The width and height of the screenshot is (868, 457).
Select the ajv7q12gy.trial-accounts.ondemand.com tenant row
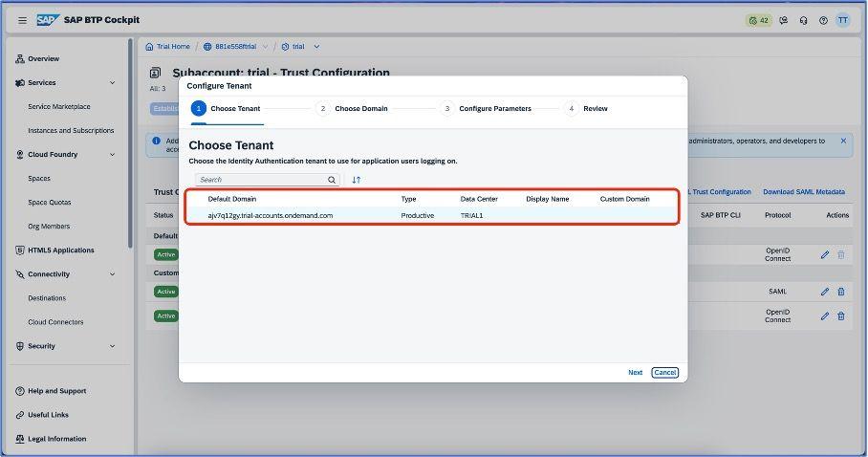[432, 215]
